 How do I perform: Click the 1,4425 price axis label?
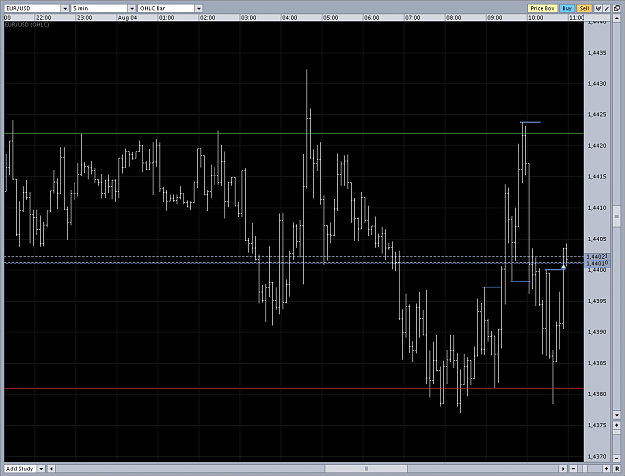pos(597,115)
